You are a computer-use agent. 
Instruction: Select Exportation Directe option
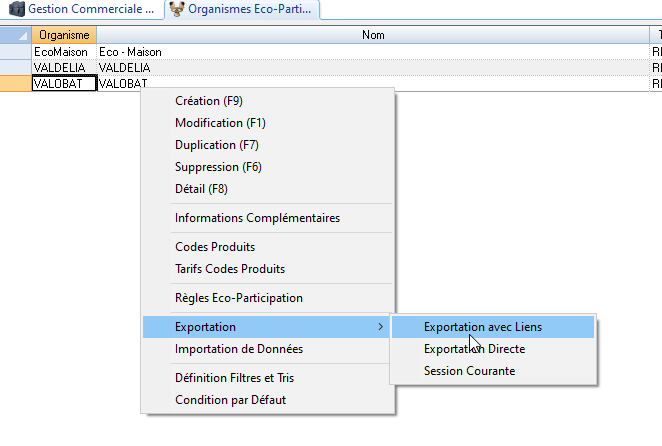(474, 349)
